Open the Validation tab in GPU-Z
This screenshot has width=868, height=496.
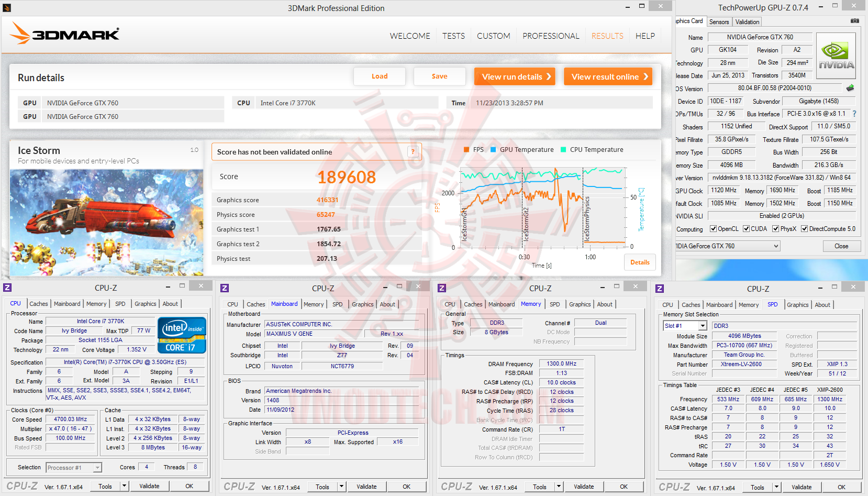pyautogui.click(x=747, y=22)
